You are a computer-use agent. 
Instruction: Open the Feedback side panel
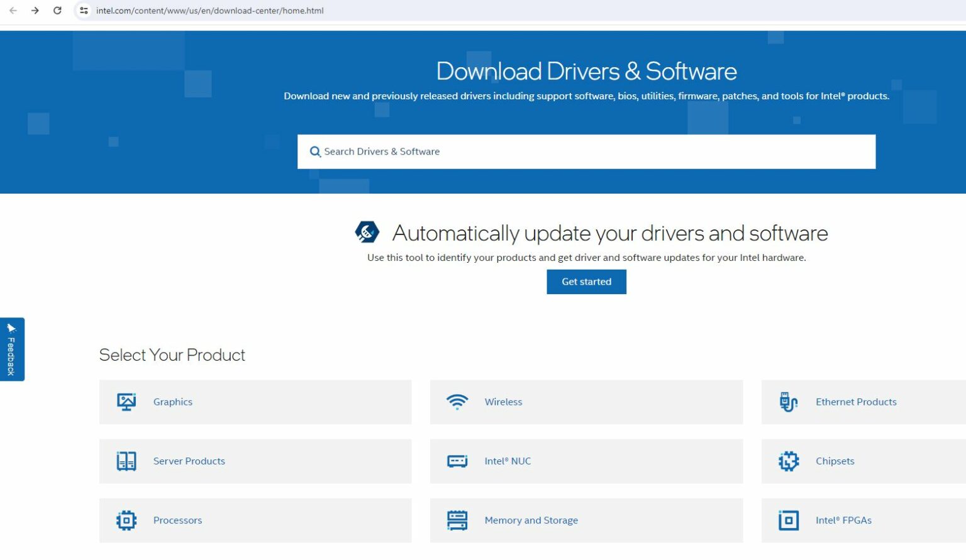coord(11,349)
